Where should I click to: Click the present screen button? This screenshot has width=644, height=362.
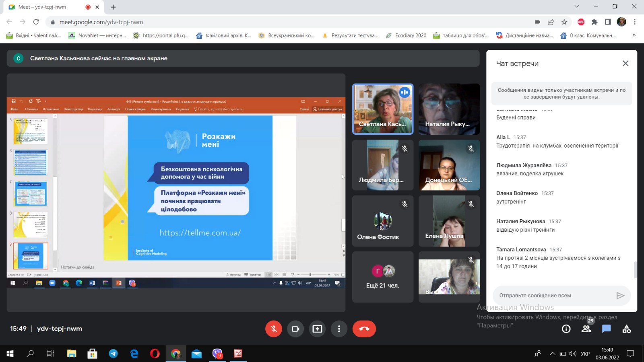click(x=317, y=329)
